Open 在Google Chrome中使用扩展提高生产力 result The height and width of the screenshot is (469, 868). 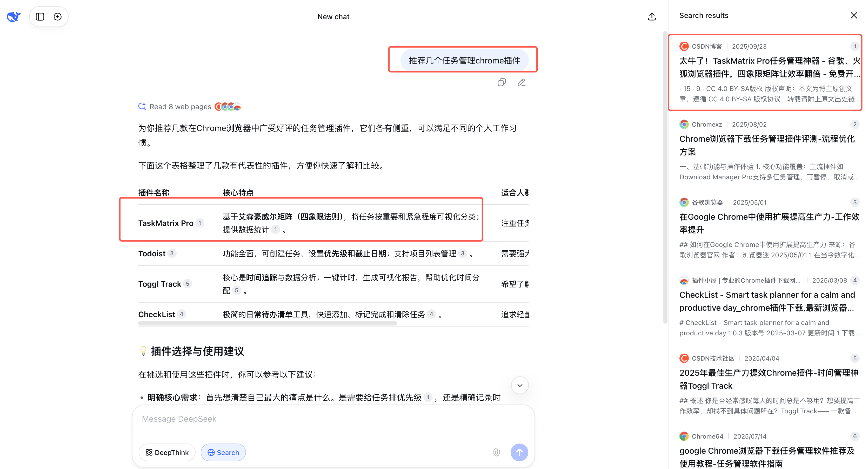point(769,228)
